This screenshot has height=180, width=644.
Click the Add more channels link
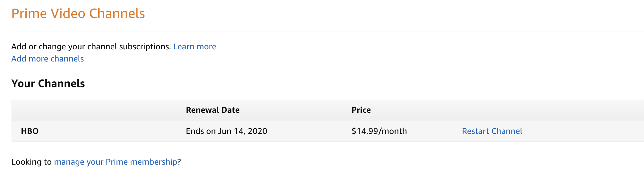[48, 59]
